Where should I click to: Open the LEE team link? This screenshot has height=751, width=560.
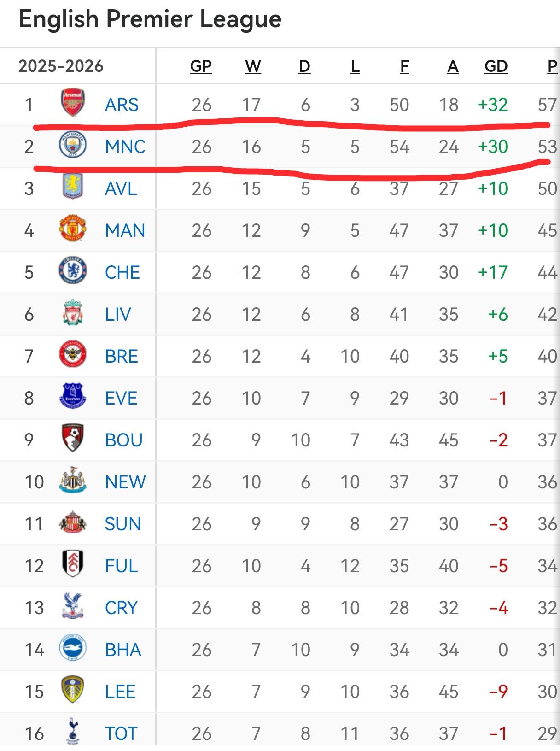tap(120, 692)
